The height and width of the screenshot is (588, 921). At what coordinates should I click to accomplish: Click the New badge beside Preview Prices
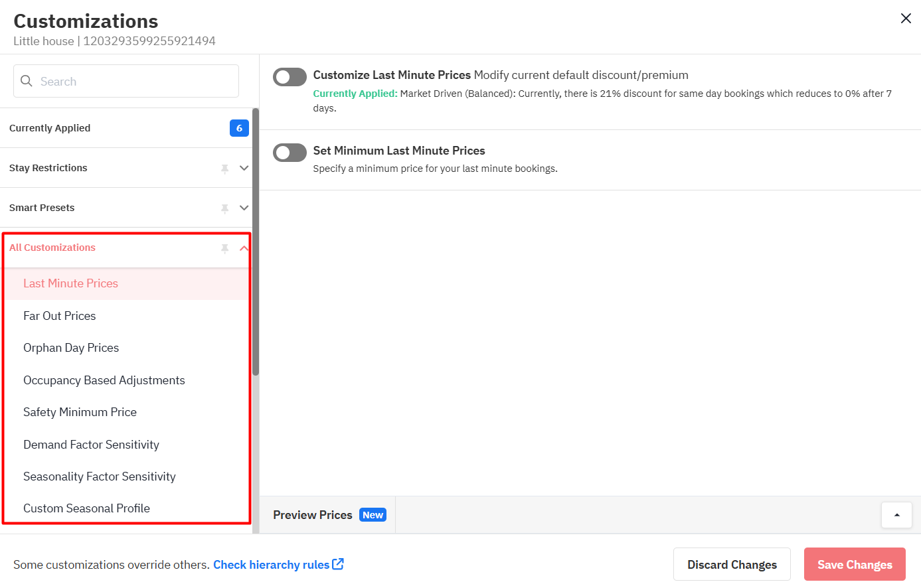[373, 515]
